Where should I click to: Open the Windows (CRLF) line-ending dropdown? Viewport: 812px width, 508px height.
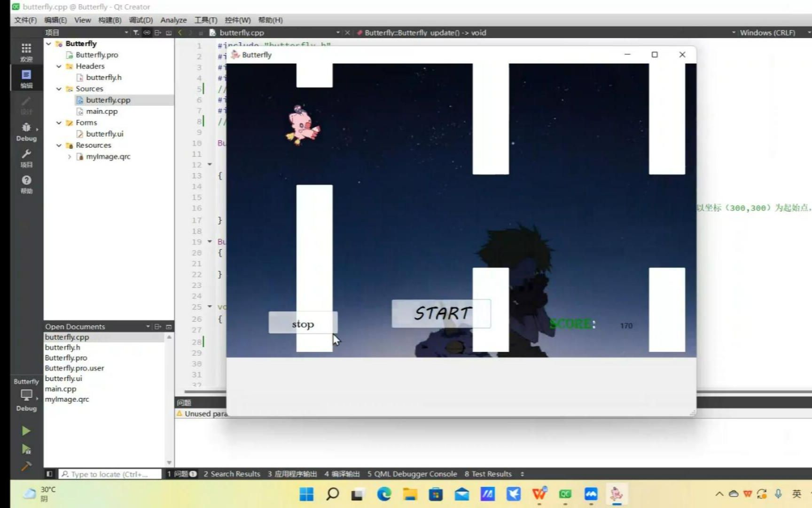point(767,32)
